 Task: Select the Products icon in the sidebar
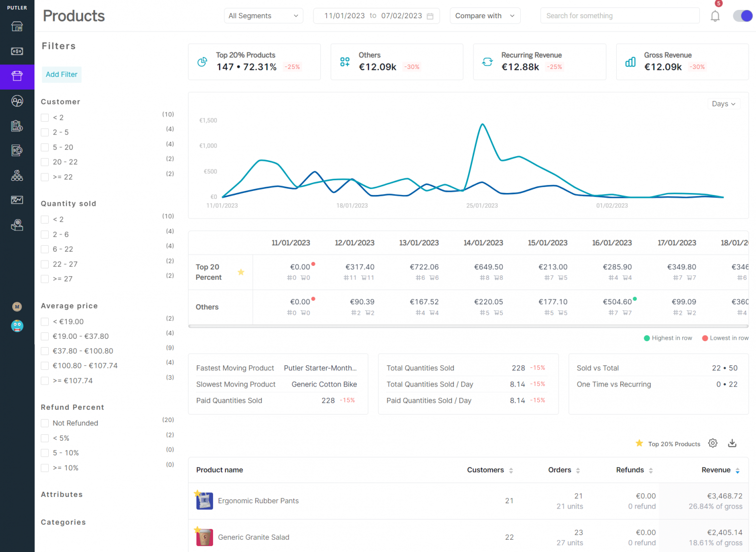17,77
